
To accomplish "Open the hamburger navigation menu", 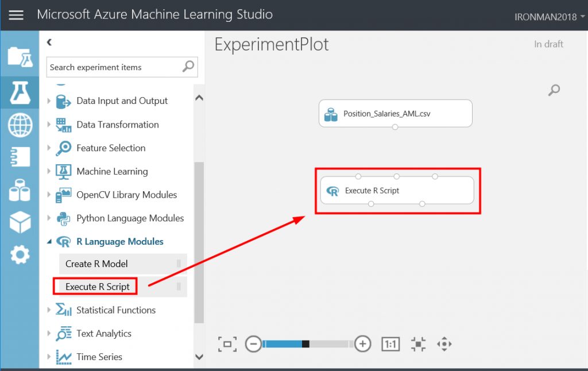I will pos(16,15).
